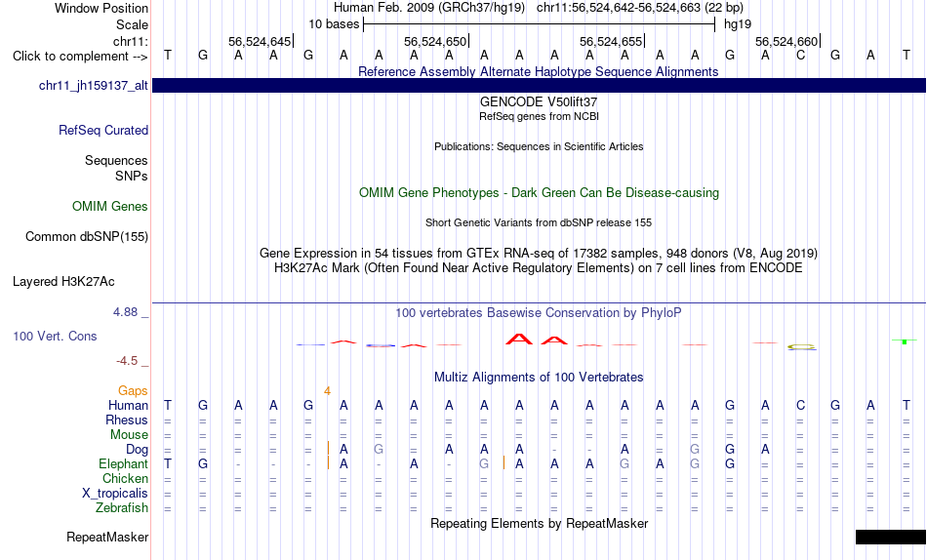Select the black RepeatMasker element block
This screenshot has width=927, height=560.
(x=890, y=537)
